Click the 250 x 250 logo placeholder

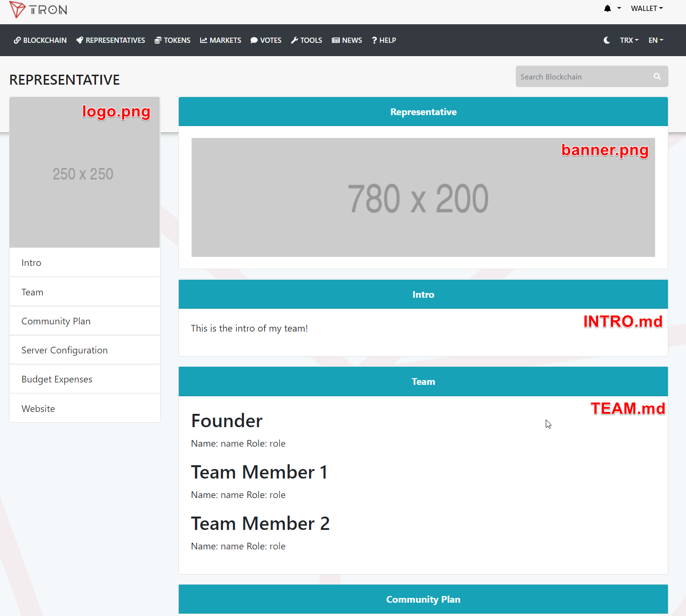85,172
